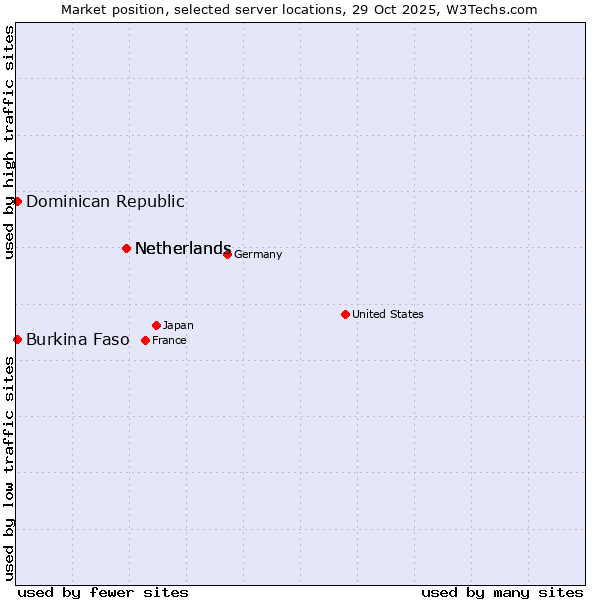Select the Burkina Faso text label
The width and height of the screenshot is (600, 600).
78,339
